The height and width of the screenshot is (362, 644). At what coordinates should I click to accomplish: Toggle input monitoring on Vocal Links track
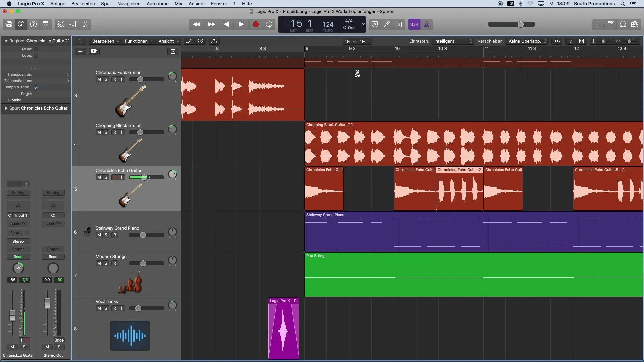(x=121, y=308)
